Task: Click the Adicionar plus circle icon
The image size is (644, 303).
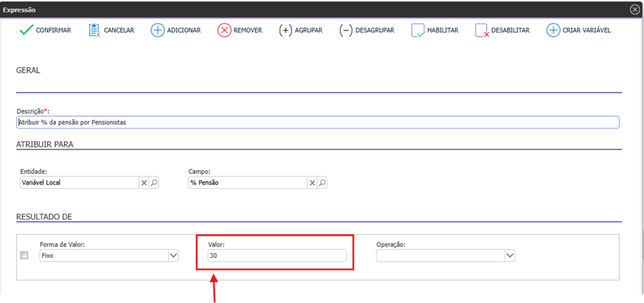Action: 157,31
